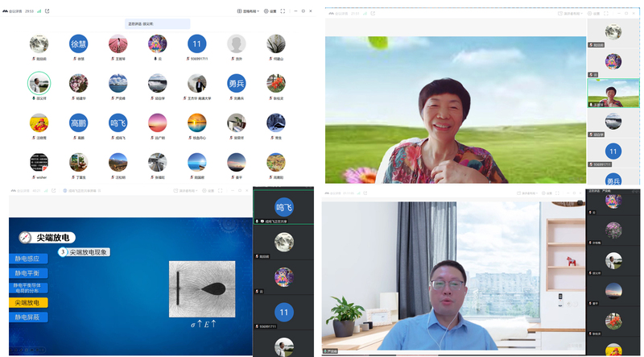
Task: Select the 徐慧 avatar in gallery
Action: click(78, 44)
